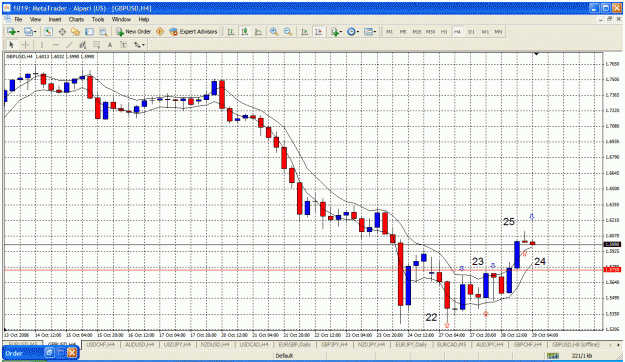Open the Templates icon

point(368,31)
